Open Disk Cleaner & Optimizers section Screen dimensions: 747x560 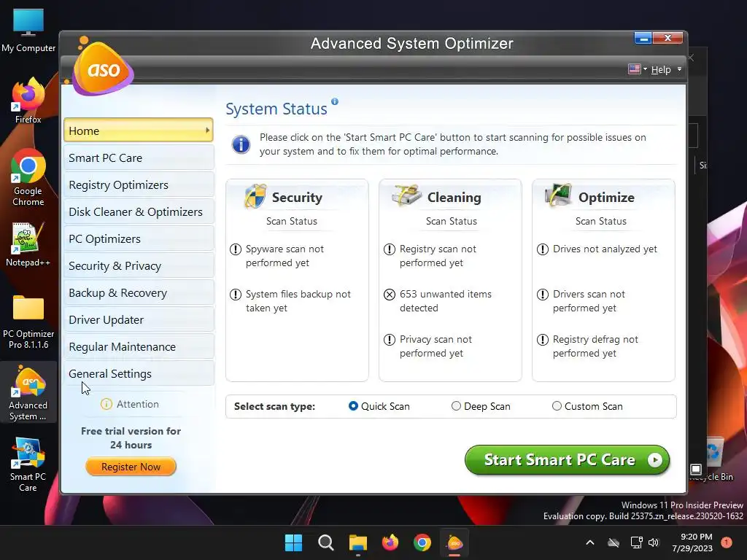click(138, 212)
